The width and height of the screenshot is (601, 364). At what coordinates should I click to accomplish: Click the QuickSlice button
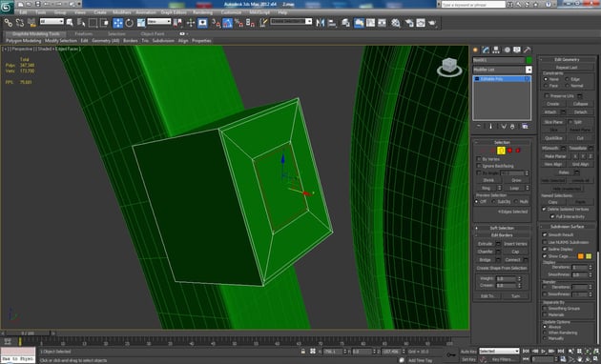pyautogui.click(x=553, y=138)
